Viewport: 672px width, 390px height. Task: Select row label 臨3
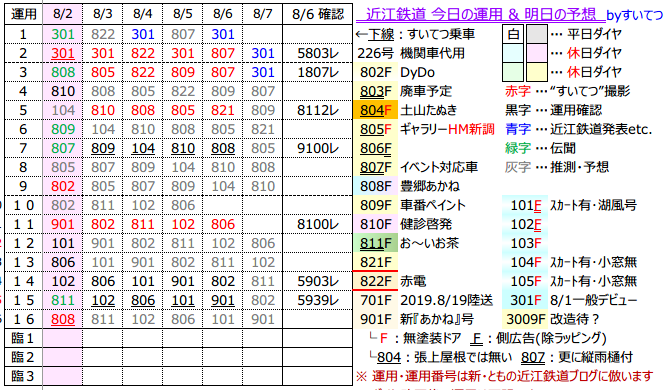point(24,376)
